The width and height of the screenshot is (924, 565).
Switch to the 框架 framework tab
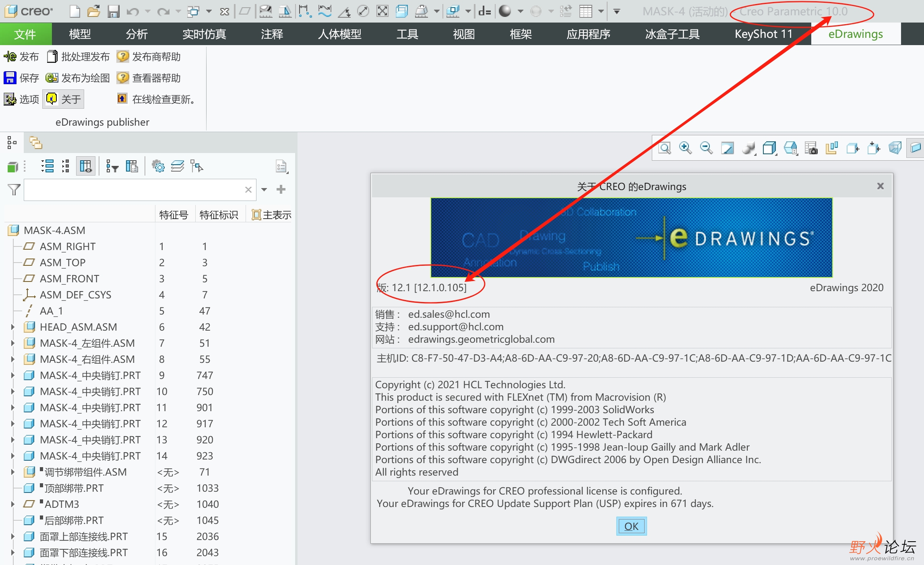pyautogui.click(x=521, y=34)
